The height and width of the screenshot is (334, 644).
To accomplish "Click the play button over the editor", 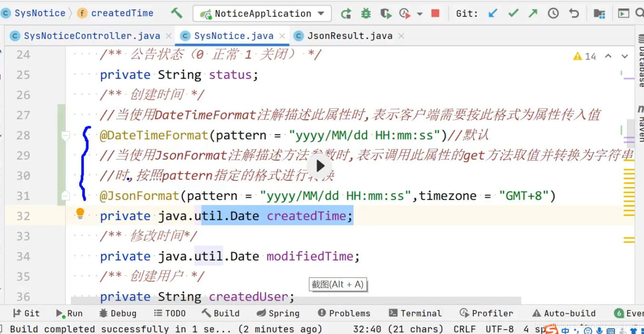I will point(320,166).
